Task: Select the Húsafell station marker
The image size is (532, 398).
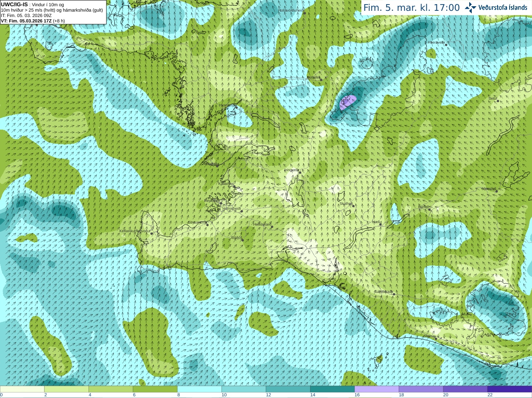Action: pyautogui.click(x=321, y=79)
